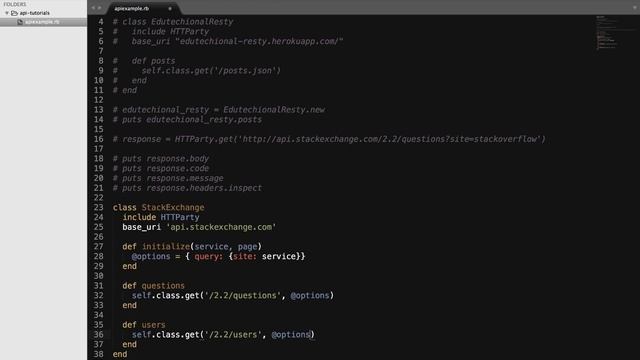Open apiexample.rb from the sidebar
Viewport: 640px width, 360px height.
point(42,22)
